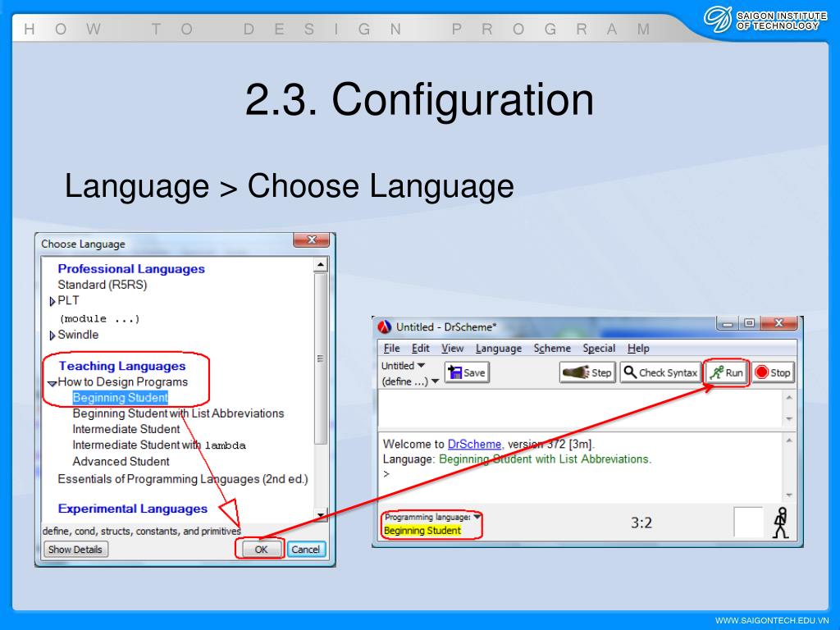This screenshot has height=630, width=840.
Task: Select Standard (R5RS) language
Action: [x=103, y=285]
